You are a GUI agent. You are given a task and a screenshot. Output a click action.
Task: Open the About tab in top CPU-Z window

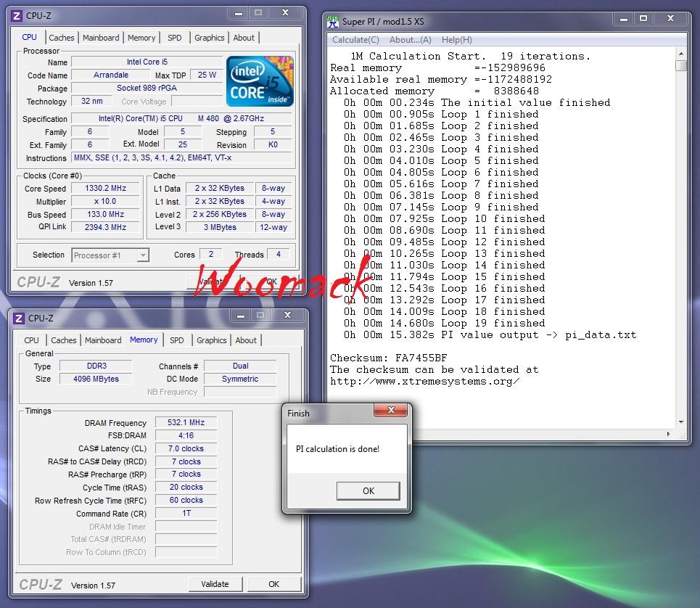click(244, 38)
